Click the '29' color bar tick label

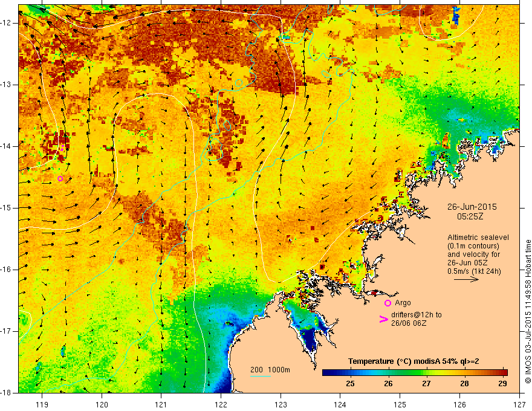coord(502,384)
